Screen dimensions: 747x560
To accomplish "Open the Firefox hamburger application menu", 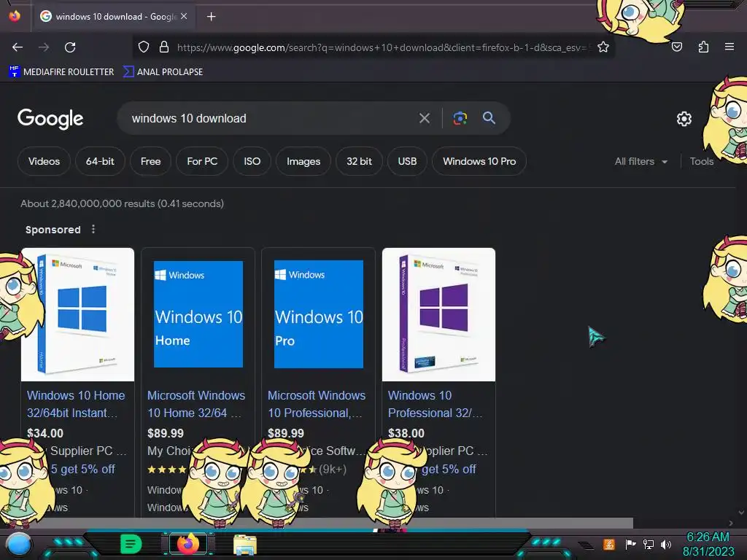I will (729, 47).
